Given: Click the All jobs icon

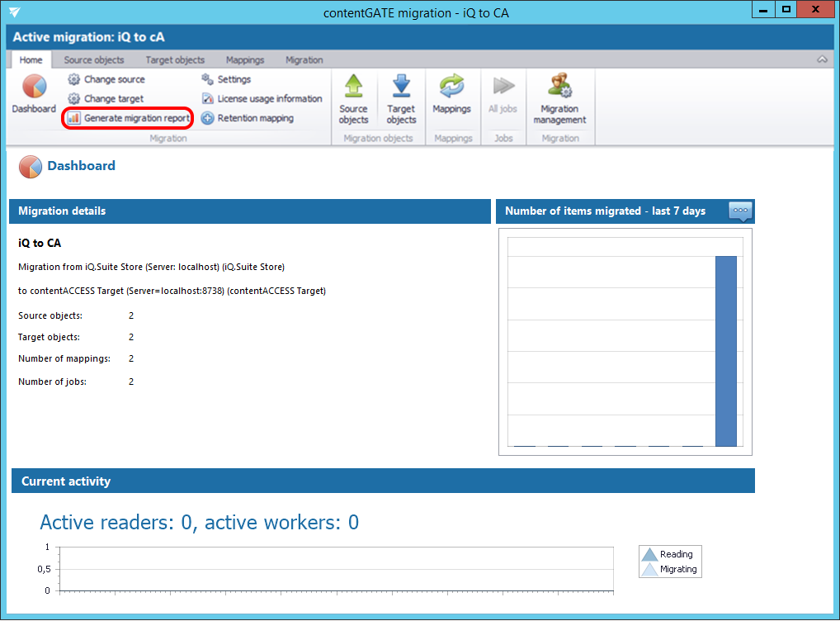Looking at the screenshot, I should (x=503, y=95).
